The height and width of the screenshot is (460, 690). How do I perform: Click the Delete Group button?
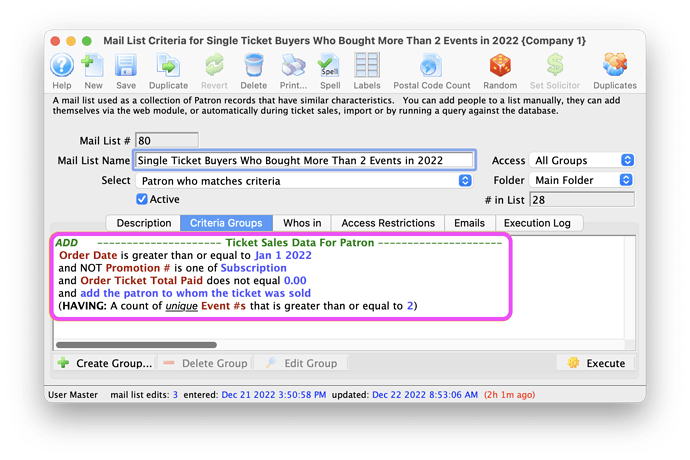click(x=206, y=363)
